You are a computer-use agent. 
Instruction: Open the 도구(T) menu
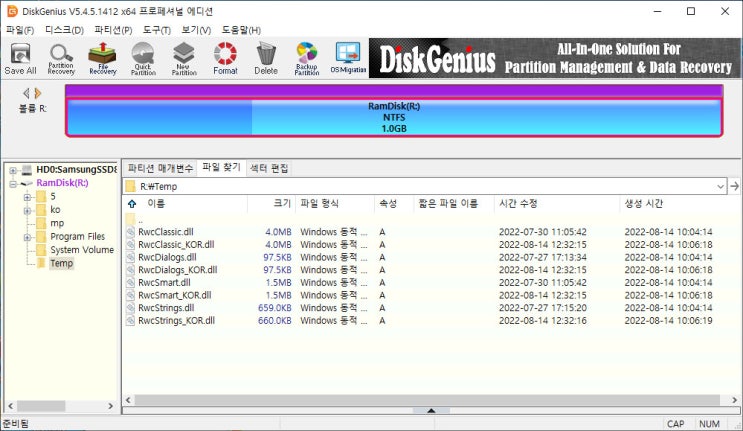coord(157,30)
